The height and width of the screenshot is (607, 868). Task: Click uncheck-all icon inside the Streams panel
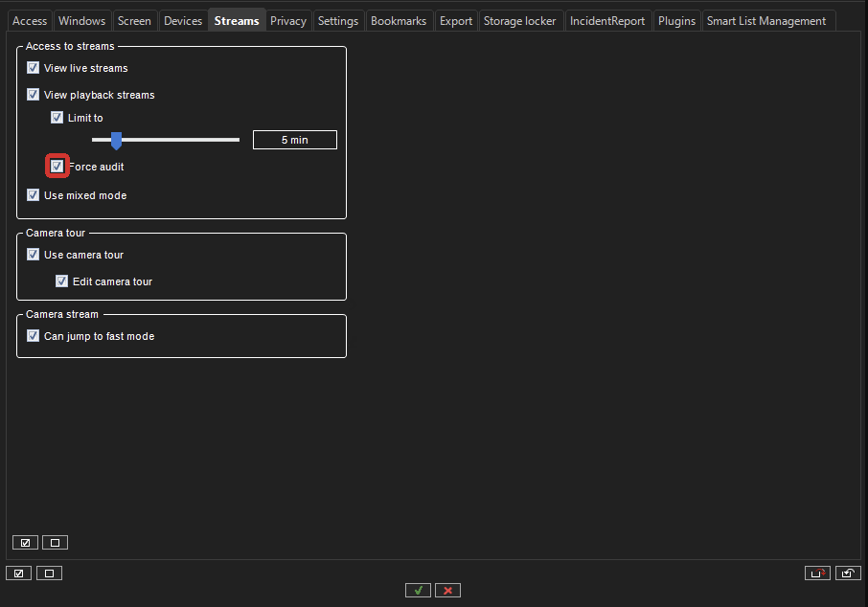coord(55,543)
